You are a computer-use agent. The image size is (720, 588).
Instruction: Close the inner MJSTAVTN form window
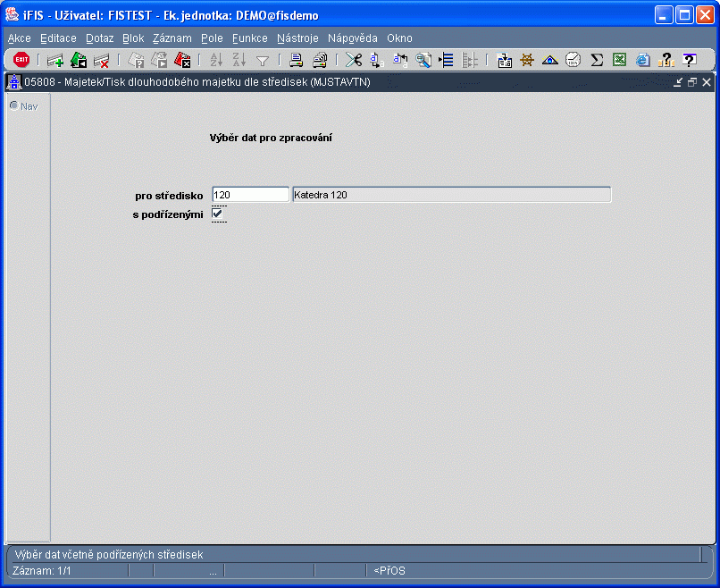coord(707,82)
